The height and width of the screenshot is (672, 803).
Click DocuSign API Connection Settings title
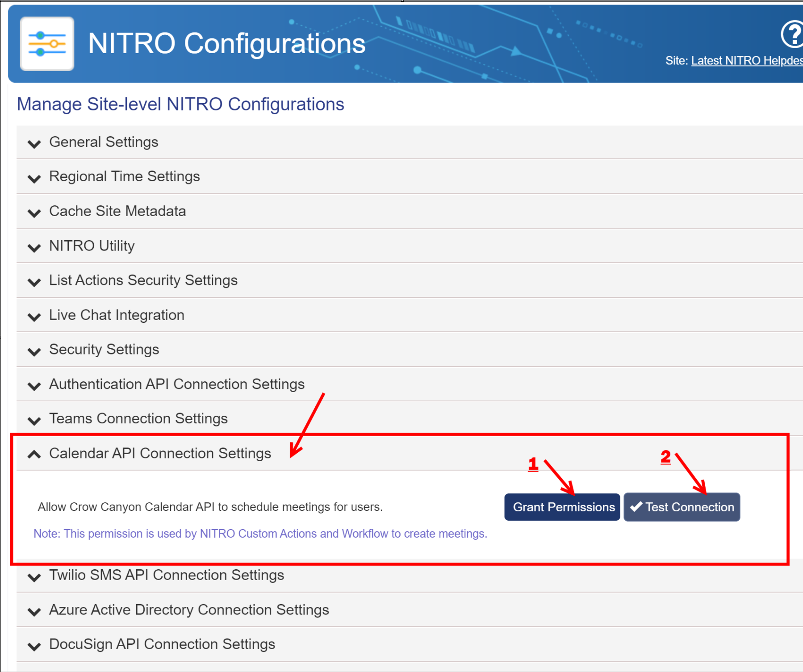(x=162, y=644)
